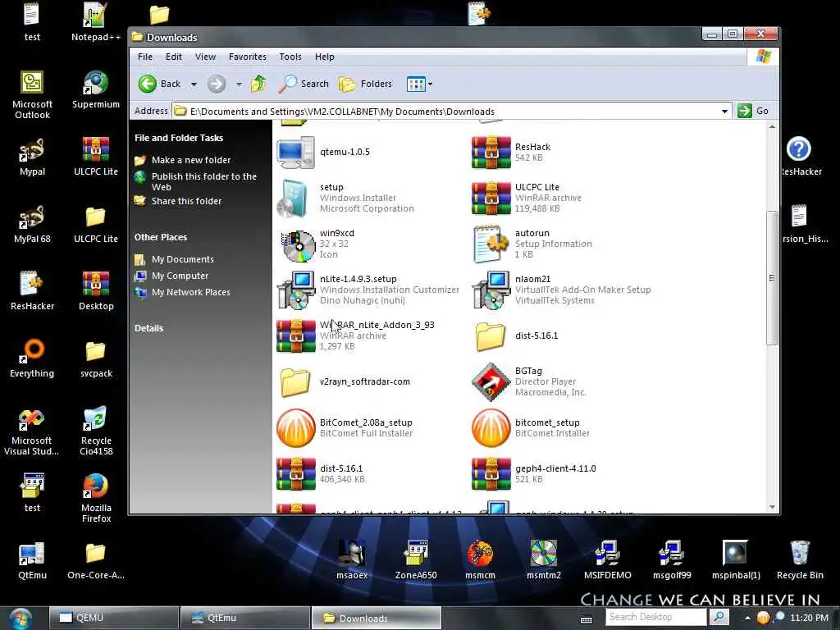Screen dimensions: 840x630
Task: Open the View menu
Action: pos(205,57)
